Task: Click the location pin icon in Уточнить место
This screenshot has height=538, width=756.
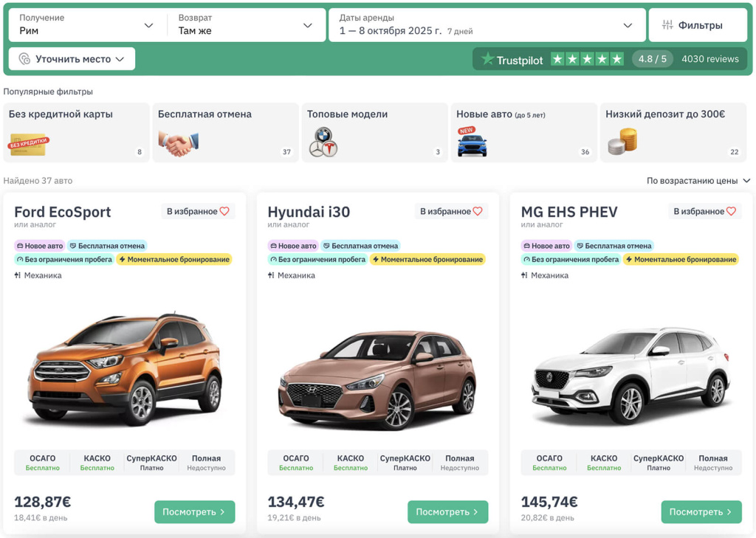Action: 24,59
